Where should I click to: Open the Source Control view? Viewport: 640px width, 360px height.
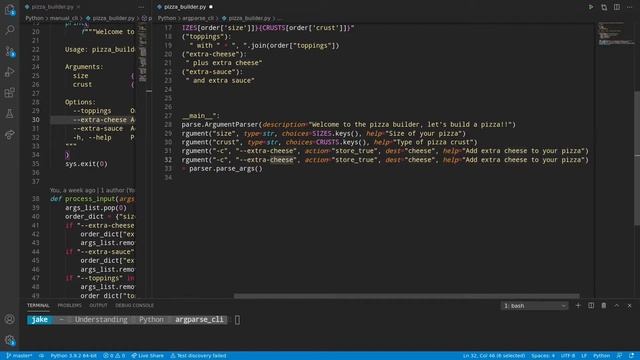[9, 51]
